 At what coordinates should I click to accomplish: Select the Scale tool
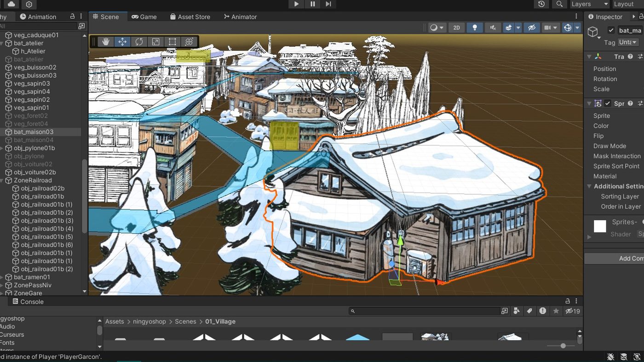coord(155,41)
